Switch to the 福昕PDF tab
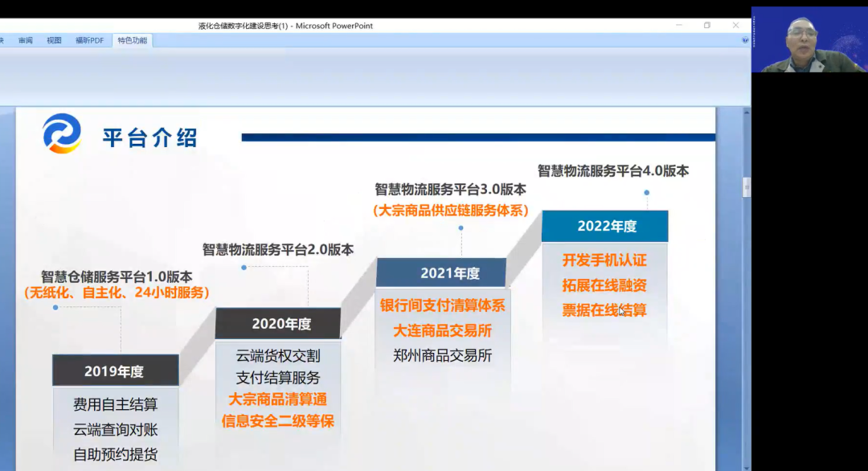868x471 pixels. point(89,40)
